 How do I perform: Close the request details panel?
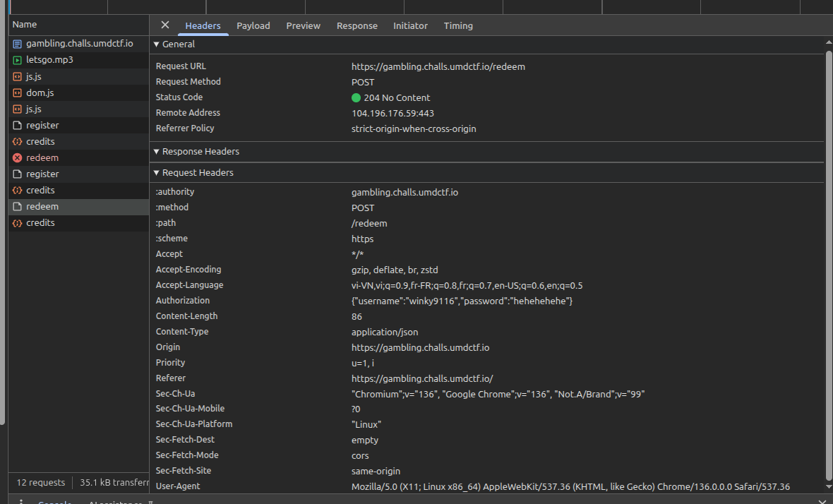tap(165, 25)
